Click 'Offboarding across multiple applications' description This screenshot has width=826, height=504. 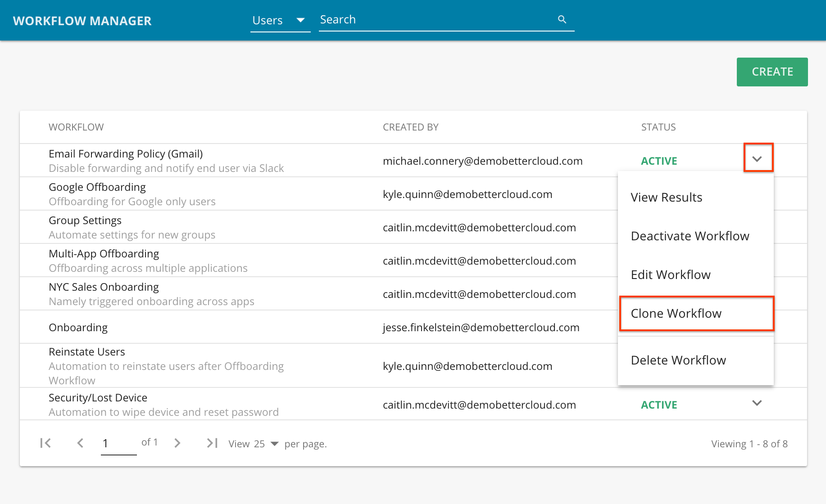148,268
